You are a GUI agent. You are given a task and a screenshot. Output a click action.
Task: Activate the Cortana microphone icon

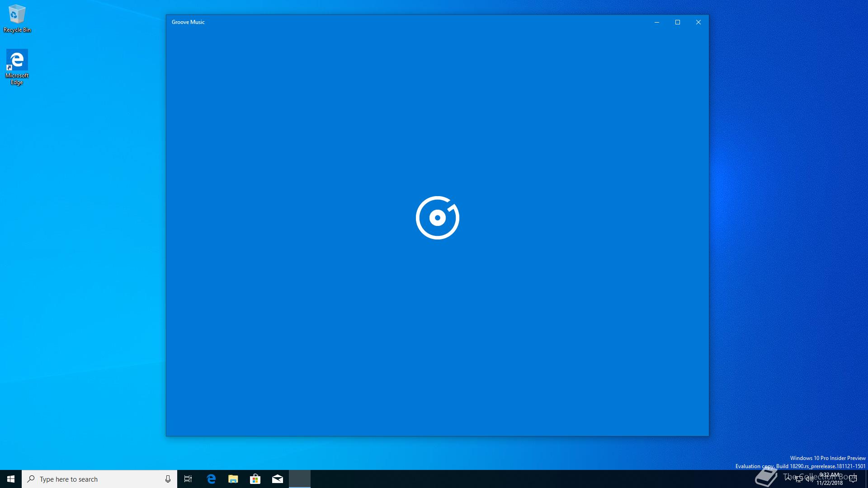pos(168,479)
